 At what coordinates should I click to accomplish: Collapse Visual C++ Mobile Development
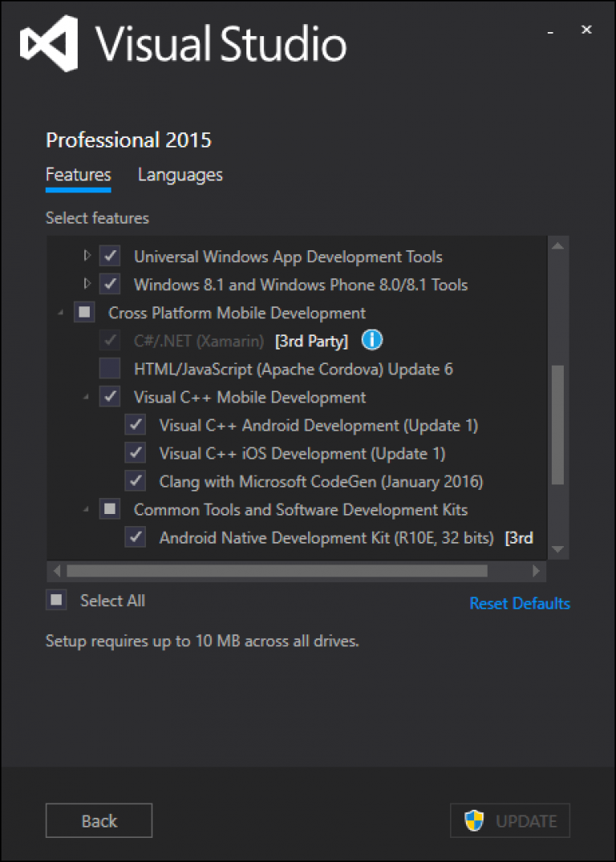pos(84,397)
